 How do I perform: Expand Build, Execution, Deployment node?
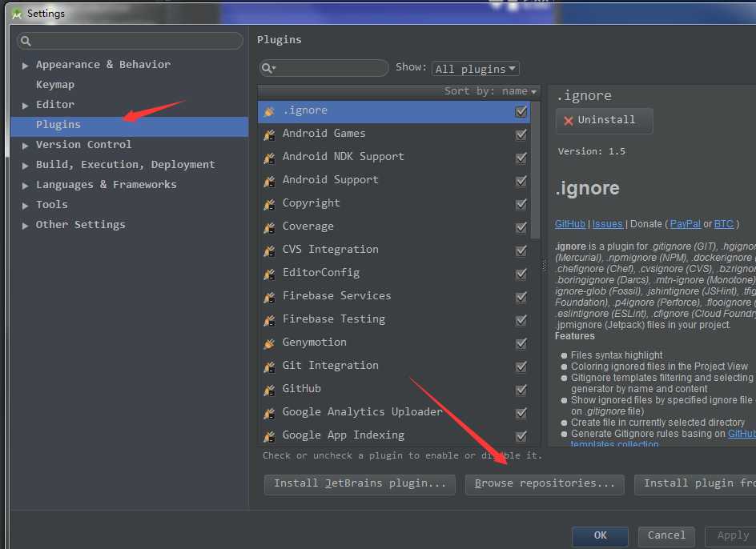pos(25,166)
